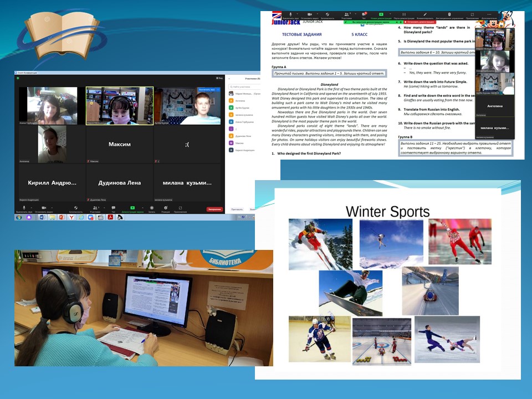Open Adobe Acrobat icon on taskbar
The image size is (532, 399).
[x=110, y=217]
